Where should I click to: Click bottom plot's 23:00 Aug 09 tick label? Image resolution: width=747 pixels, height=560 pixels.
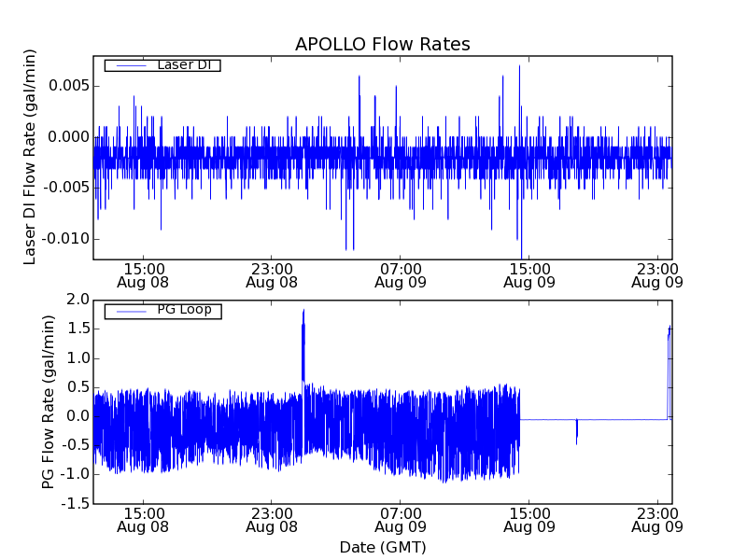pyautogui.click(x=657, y=521)
